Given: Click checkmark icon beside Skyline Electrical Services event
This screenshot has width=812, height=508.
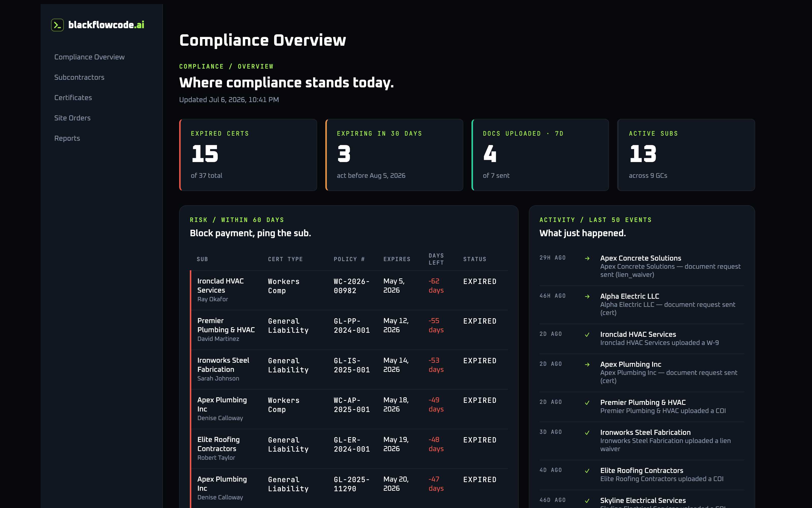Looking at the screenshot, I should (x=587, y=501).
